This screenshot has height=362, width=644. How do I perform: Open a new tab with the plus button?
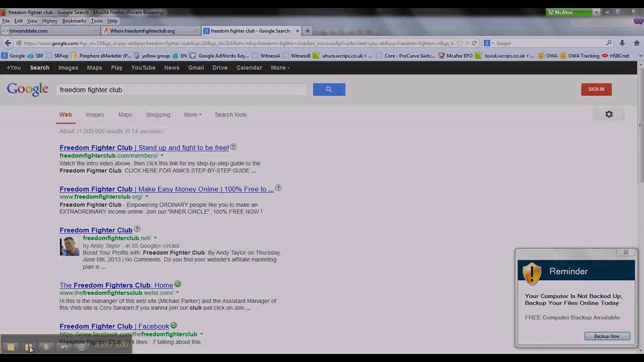[x=307, y=31]
